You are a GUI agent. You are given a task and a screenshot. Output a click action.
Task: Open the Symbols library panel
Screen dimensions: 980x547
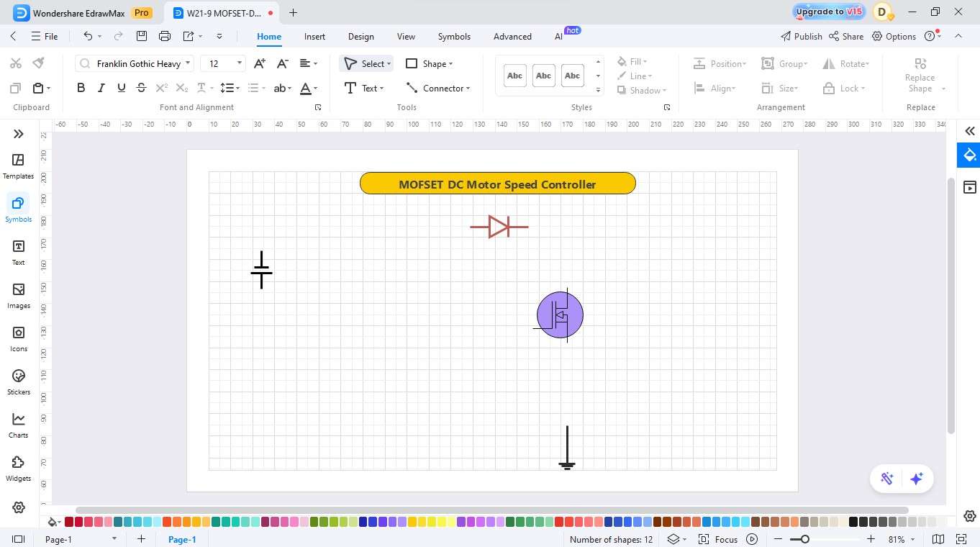pyautogui.click(x=18, y=209)
